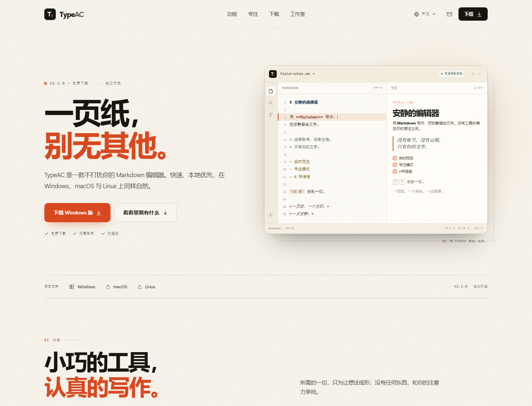Screen dimensions: 532x406
Task: Click the UTF-8 label in editor pane header
Action: click(378, 88)
